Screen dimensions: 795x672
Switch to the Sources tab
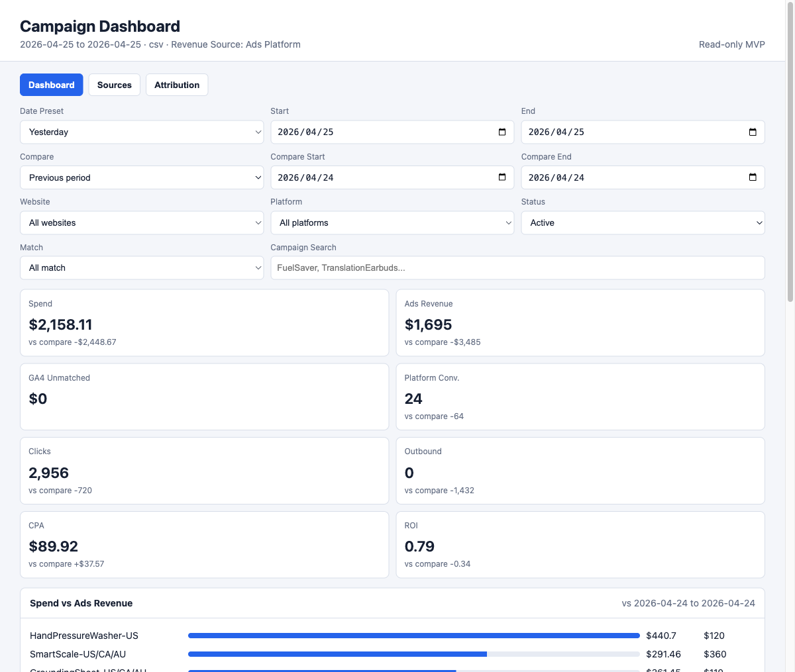pos(115,85)
